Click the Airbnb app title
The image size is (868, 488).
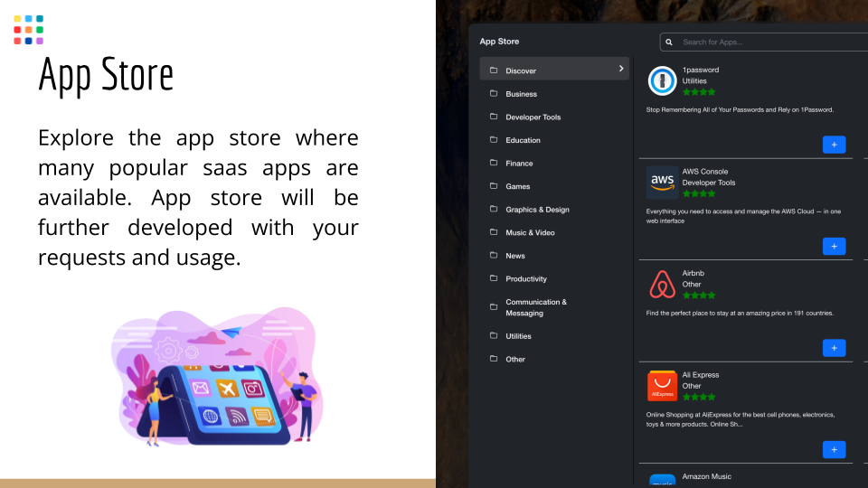(x=693, y=273)
